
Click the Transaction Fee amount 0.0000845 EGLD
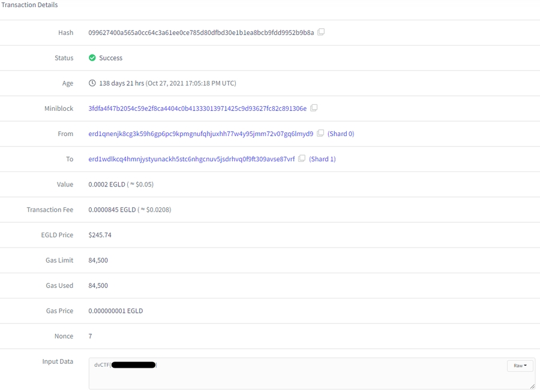coord(112,210)
